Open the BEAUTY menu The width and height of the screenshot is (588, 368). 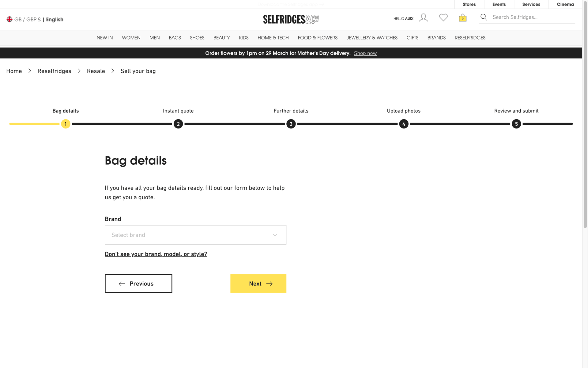[221, 38]
